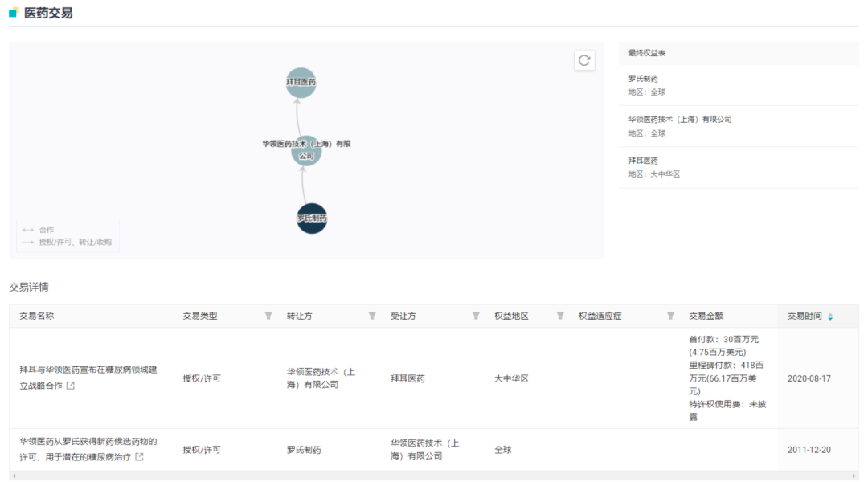
Task: Click the 医药交易 section heading
Action: point(48,13)
